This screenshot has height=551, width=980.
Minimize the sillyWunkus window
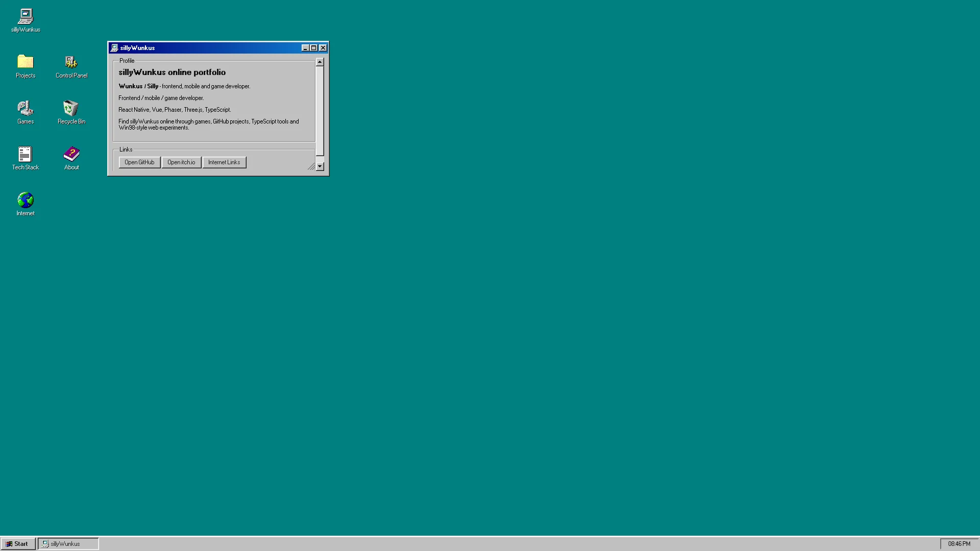click(305, 48)
